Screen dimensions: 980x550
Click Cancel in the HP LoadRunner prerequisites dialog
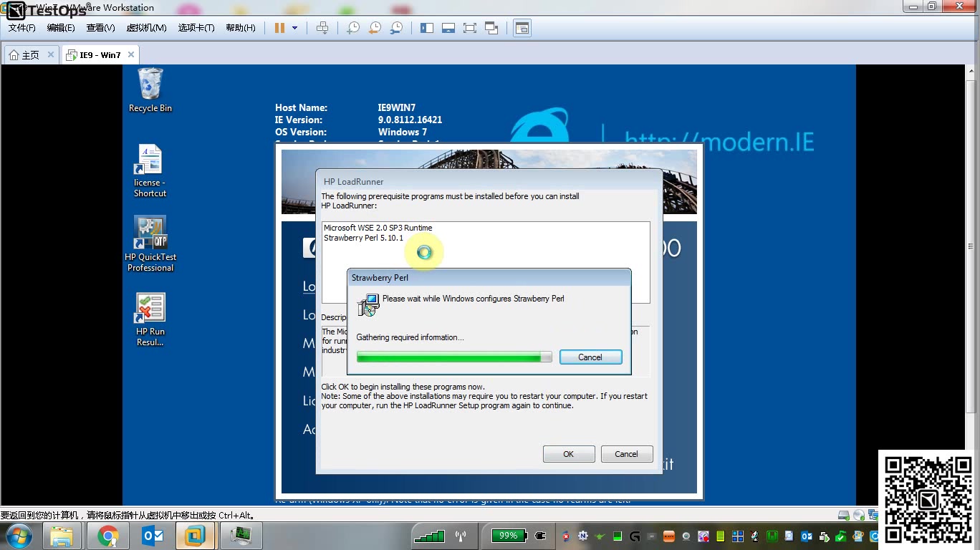point(626,454)
